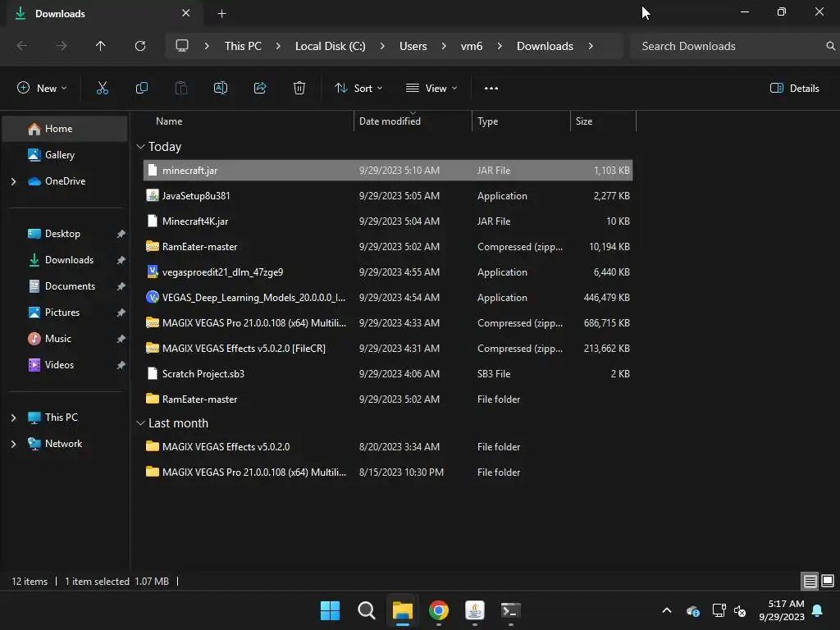
Task: Click the muted volume tray icon
Action: pyautogui.click(x=741, y=610)
